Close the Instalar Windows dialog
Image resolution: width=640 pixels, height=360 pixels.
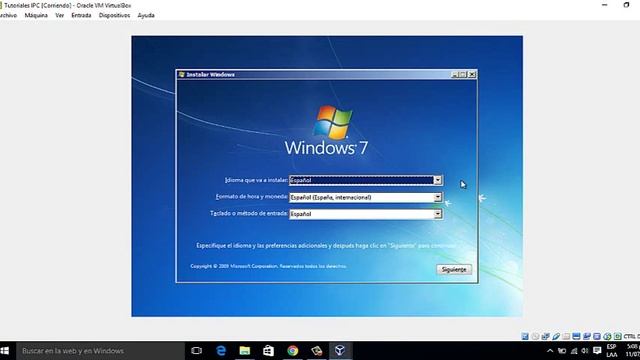pos(472,74)
